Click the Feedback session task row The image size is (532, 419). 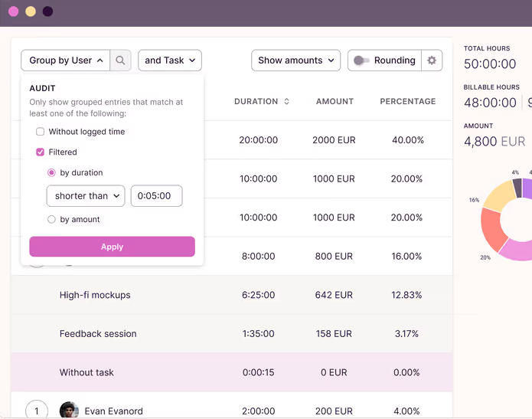click(232, 333)
